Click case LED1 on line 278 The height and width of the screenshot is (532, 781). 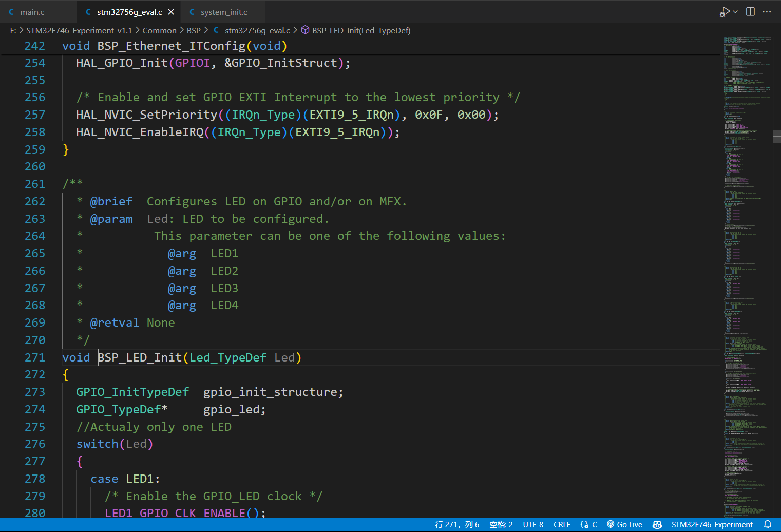point(125,479)
